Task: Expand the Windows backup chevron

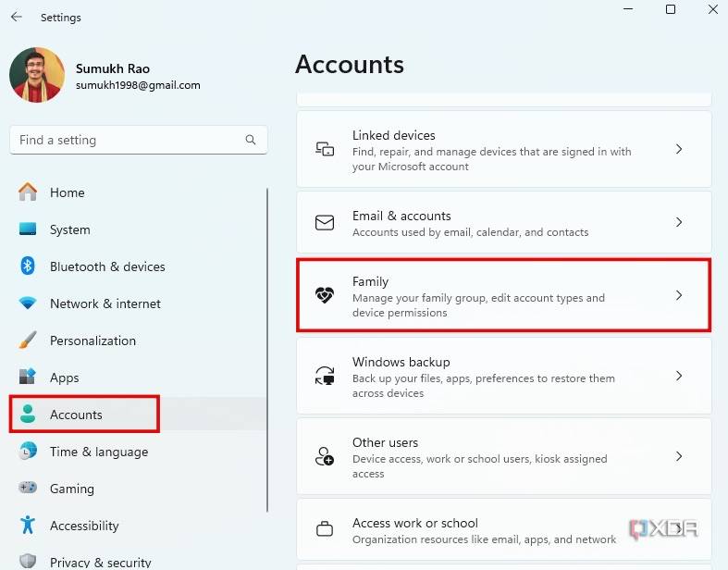Action: 679,376
